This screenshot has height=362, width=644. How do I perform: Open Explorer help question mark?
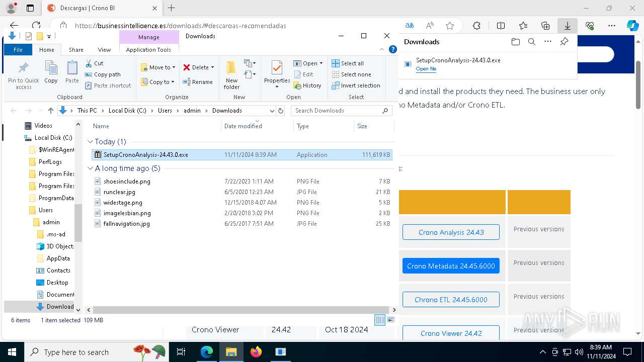(393, 49)
